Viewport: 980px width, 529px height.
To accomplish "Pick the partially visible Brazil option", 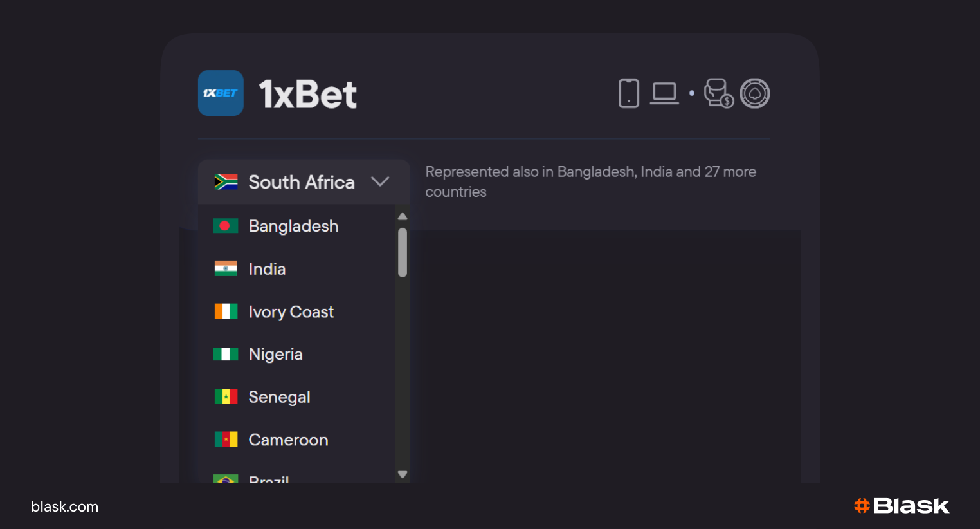I will click(x=269, y=478).
